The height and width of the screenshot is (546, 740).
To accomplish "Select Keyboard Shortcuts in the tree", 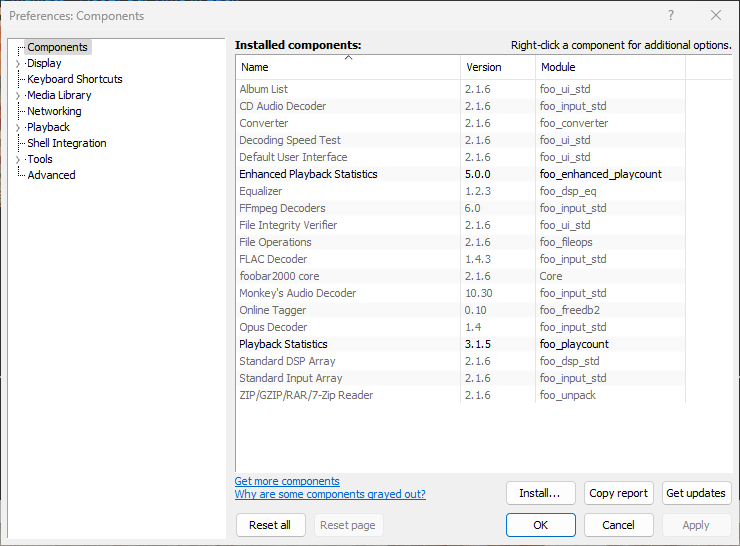I will (x=75, y=79).
